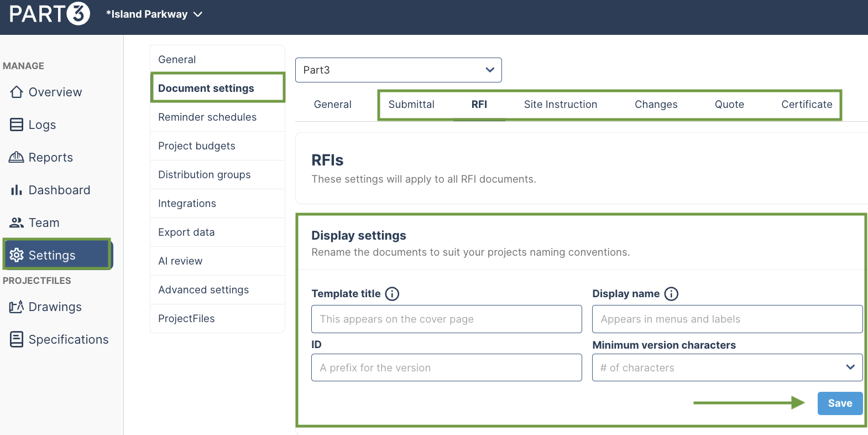Switch to the Changes tab

click(x=656, y=105)
